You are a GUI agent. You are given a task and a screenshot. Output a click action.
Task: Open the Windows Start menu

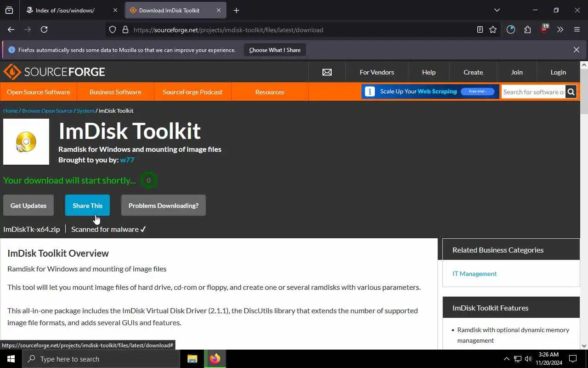click(11, 359)
